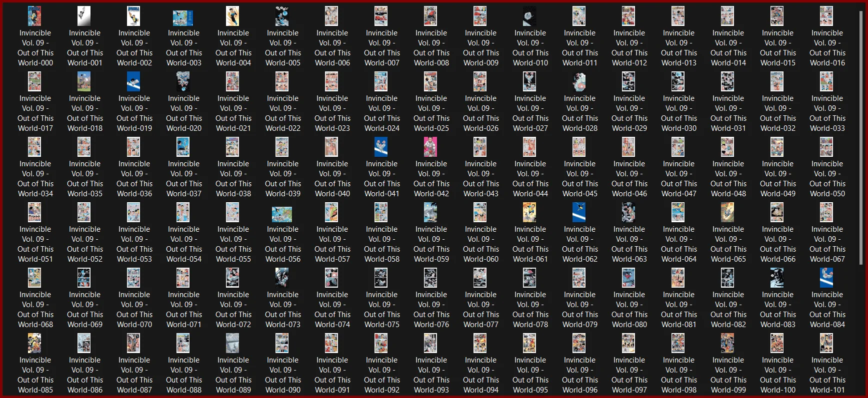The width and height of the screenshot is (868, 398).
Task: Click the blue cover icon for World-041
Action: click(381, 147)
